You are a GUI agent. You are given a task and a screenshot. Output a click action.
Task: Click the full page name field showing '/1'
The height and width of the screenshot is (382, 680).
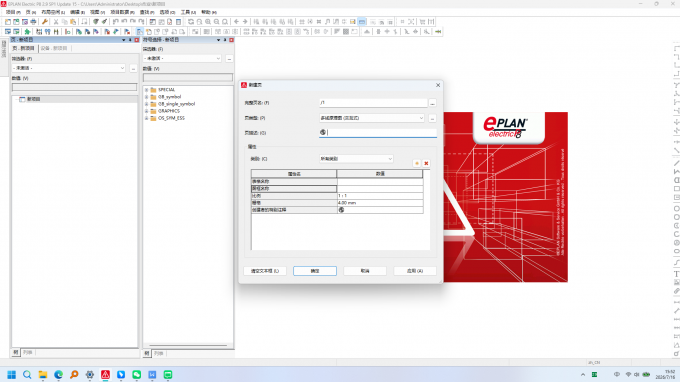[373, 103]
